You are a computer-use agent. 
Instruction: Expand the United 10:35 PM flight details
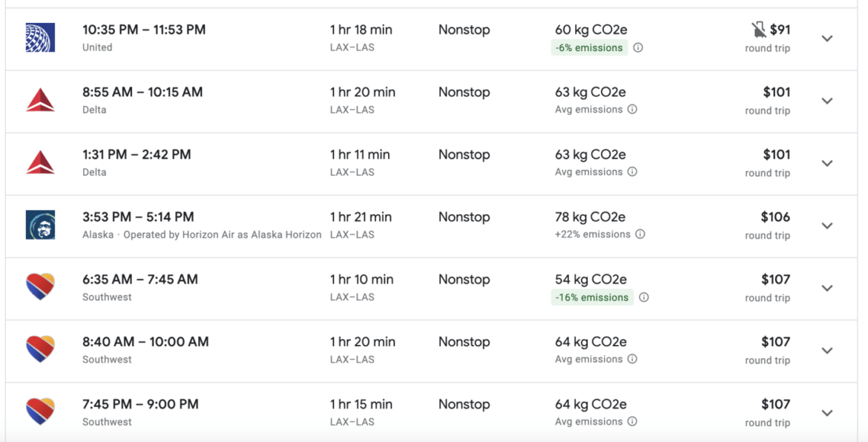click(x=827, y=38)
